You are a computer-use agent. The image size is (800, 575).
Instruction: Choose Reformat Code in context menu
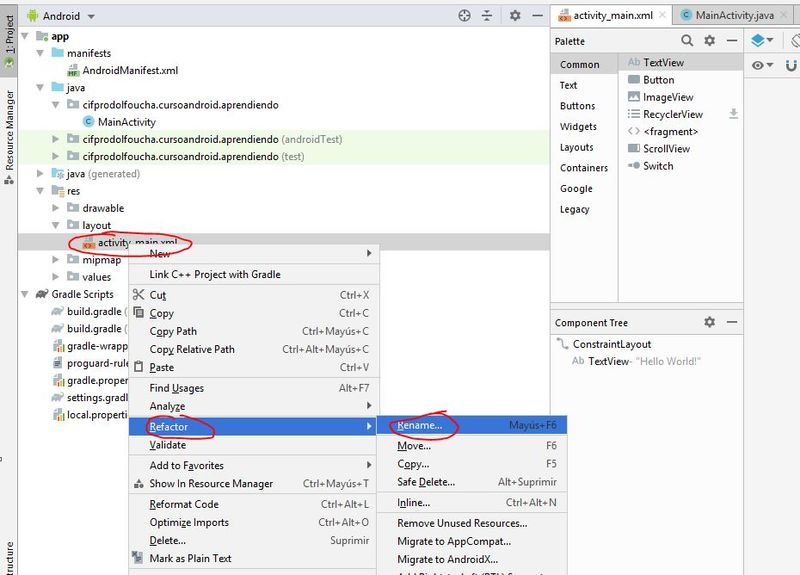253,504
